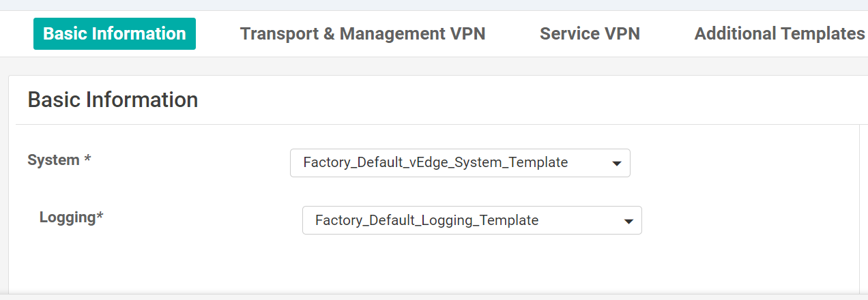The height and width of the screenshot is (300, 868).
Task: Click the required asterisk next to System
Action: 87,160
